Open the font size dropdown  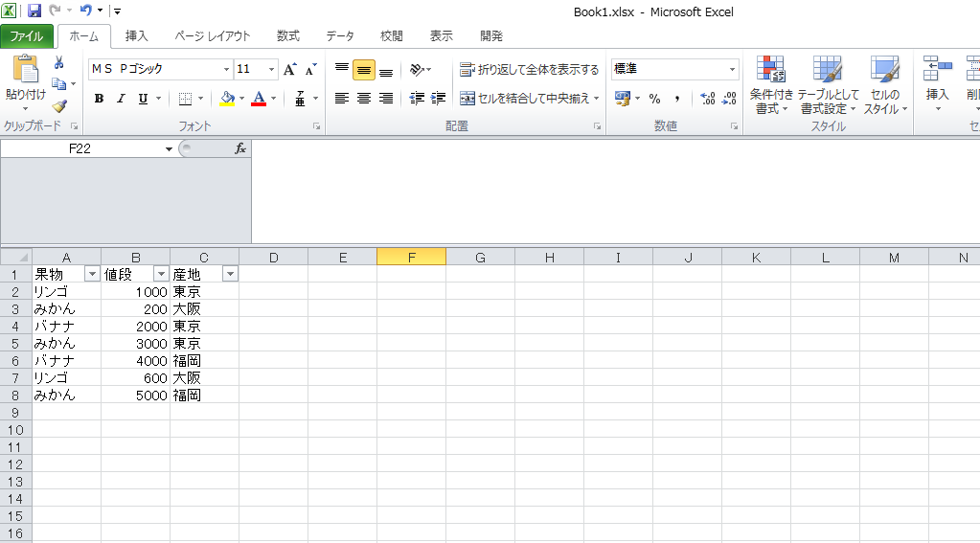tap(271, 69)
